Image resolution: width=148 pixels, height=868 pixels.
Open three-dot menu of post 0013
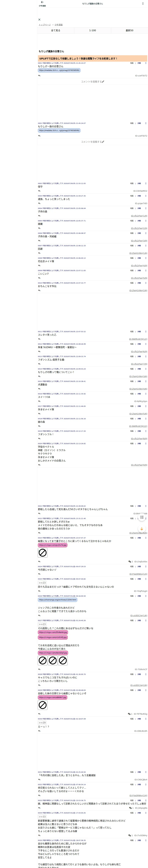[x=146, y=356]
